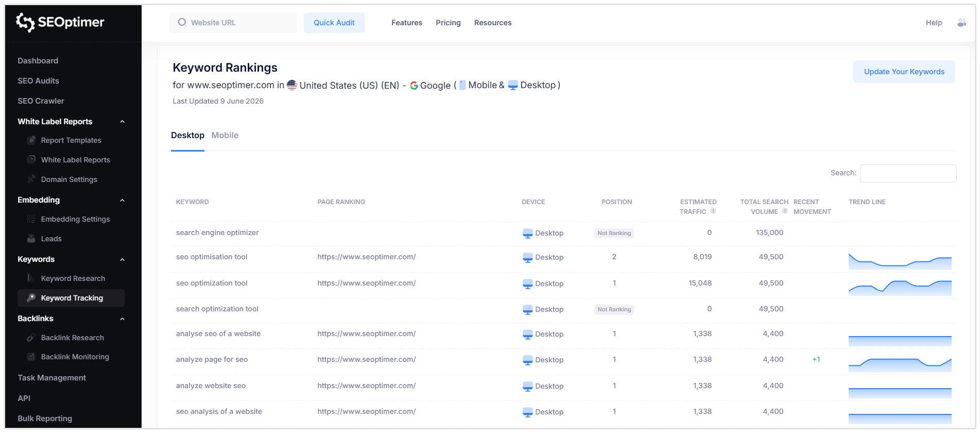
Task: Click the Domain Settings icon
Action: tap(31, 179)
